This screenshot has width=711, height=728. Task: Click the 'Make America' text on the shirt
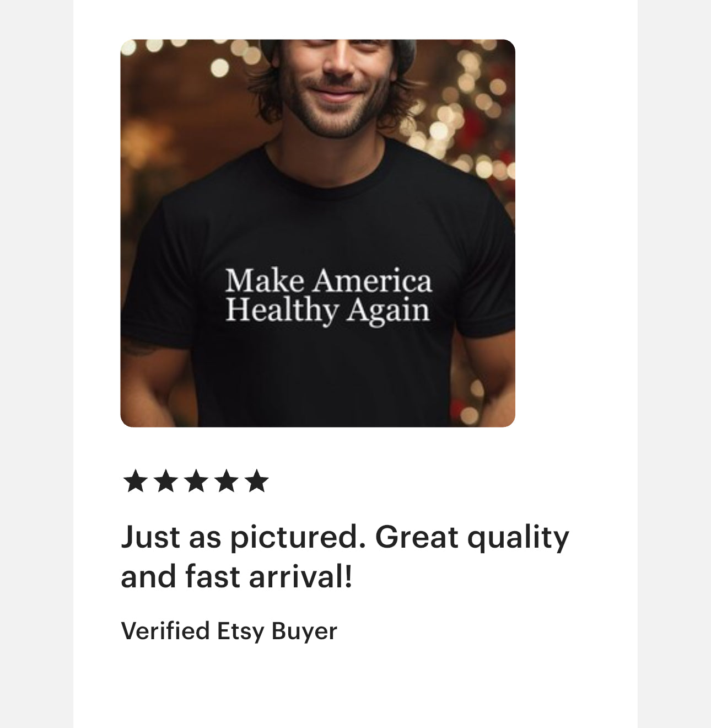tap(328, 280)
